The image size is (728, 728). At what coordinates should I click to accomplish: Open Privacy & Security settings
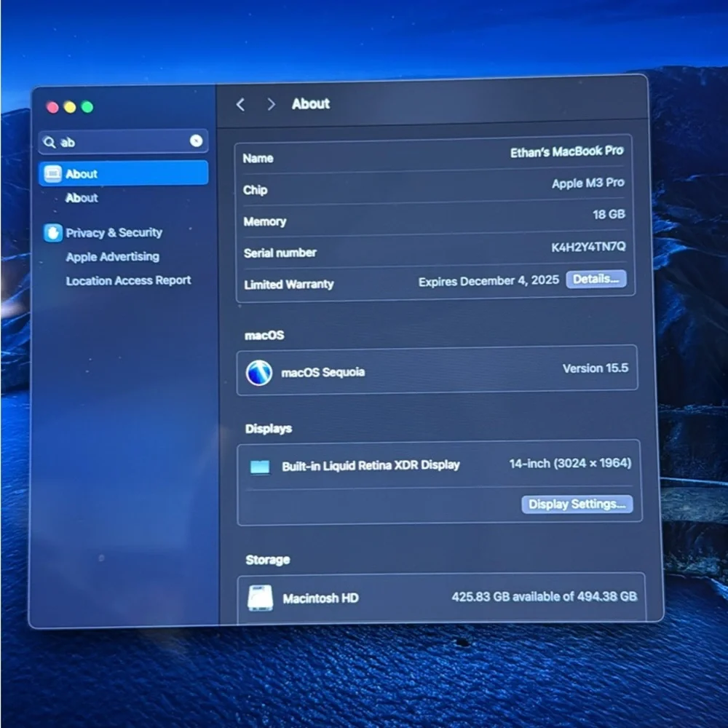[114, 233]
